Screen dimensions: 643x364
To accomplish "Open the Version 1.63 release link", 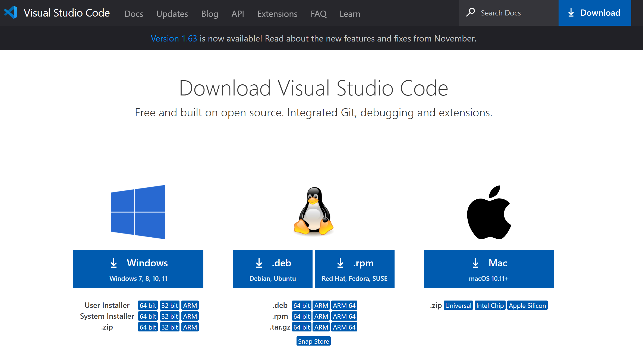I will (174, 39).
